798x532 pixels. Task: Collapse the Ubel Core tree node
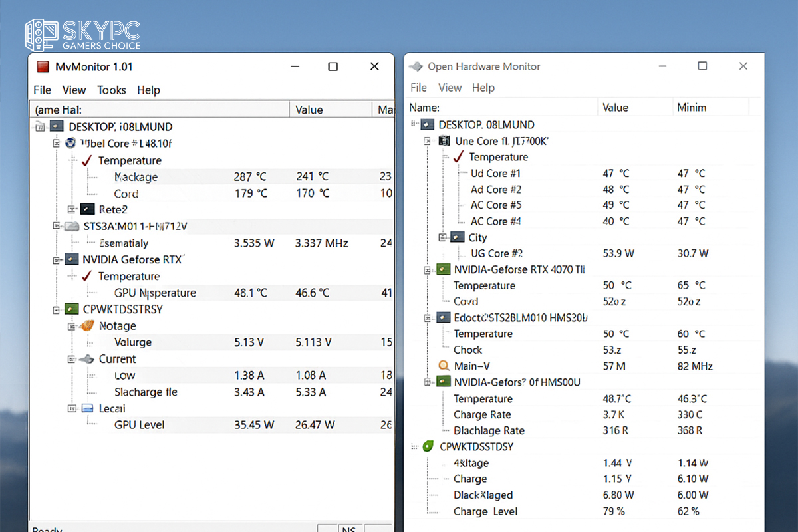pos(57,143)
